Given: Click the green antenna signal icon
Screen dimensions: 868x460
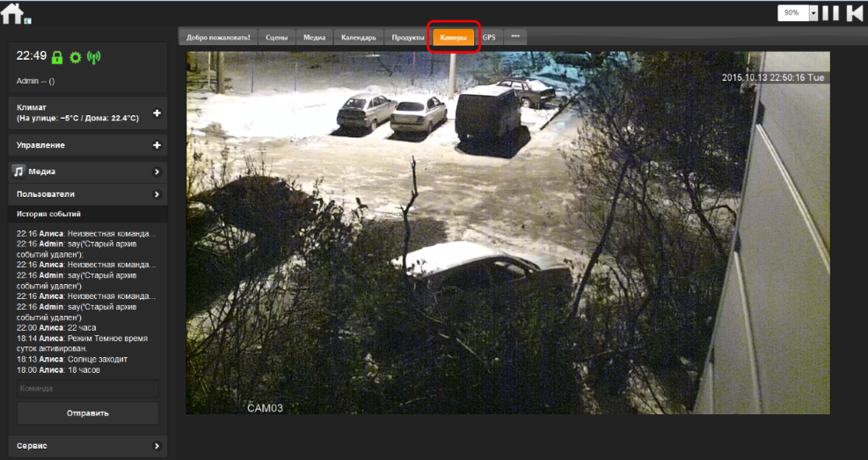Looking at the screenshot, I should [93, 57].
